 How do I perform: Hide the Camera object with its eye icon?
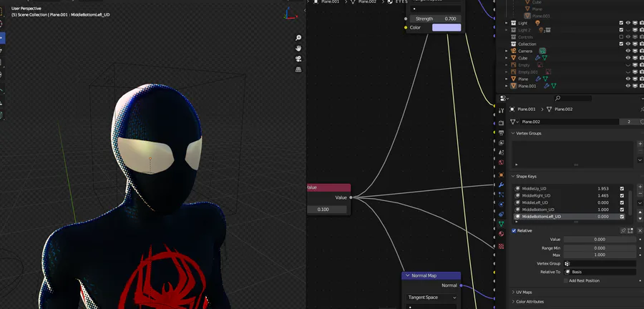point(628,51)
